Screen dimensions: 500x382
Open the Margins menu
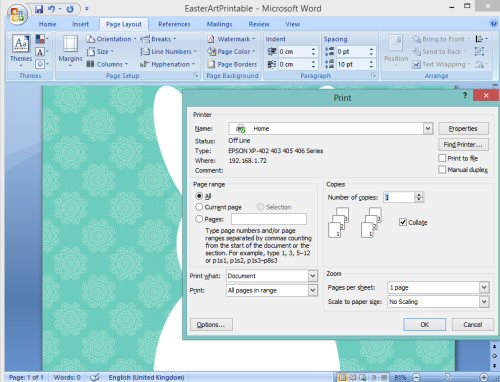pyautogui.click(x=70, y=51)
